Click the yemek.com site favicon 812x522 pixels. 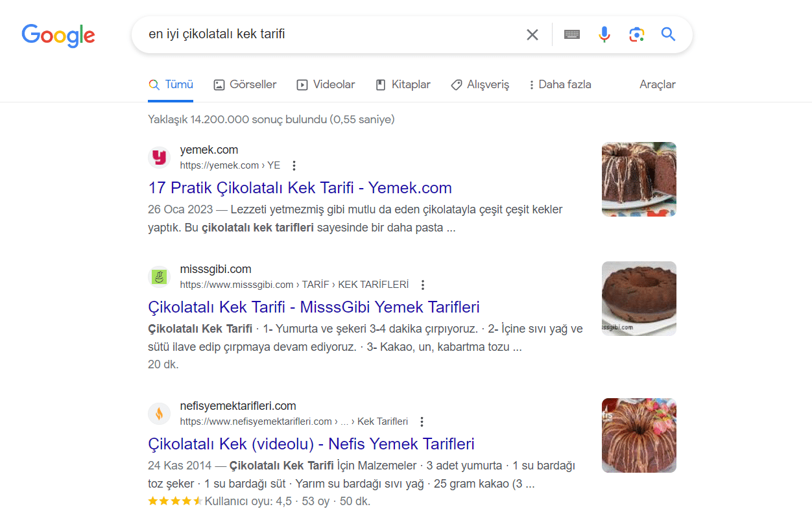click(x=159, y=157)
